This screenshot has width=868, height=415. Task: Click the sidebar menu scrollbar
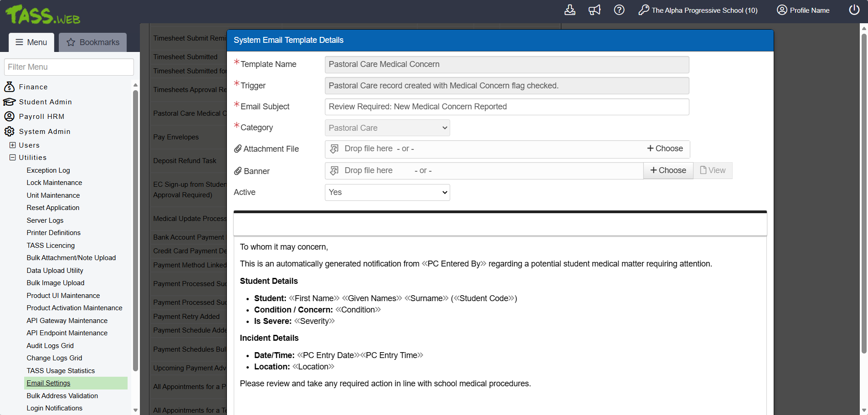point(135,230)
